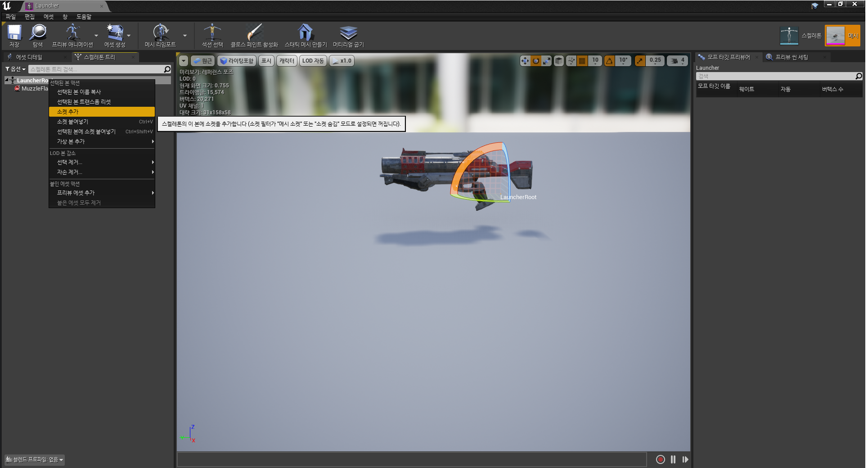This screenshot has width=868, height=468.
Task: Open the Window (창) menu
Action: [x=65, y=17]
